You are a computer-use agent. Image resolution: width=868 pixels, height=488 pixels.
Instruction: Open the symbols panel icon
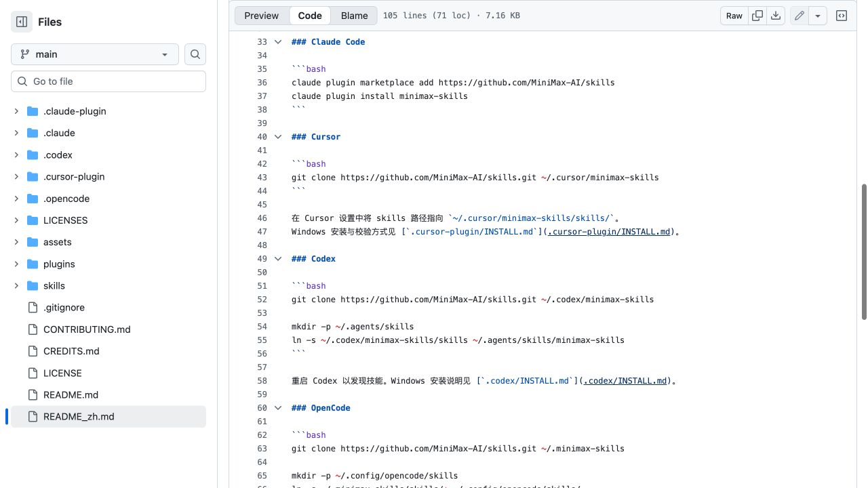pos(842,16)
